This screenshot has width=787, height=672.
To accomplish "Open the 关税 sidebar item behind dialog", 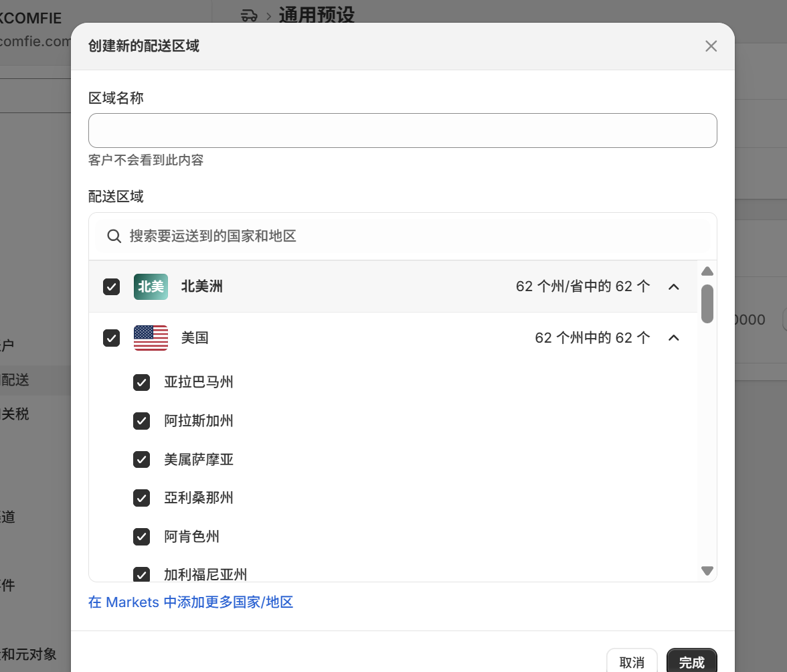I will (x=15, y=414).
